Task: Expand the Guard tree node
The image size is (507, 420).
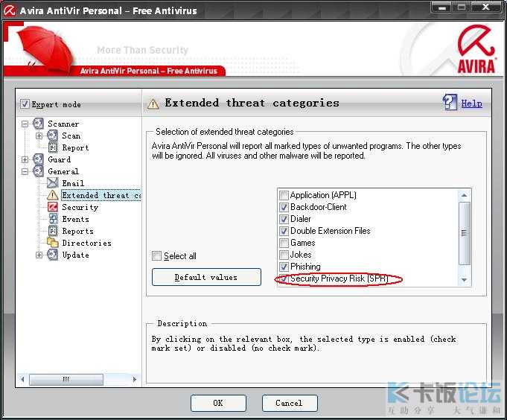Action: click(25, 159)
